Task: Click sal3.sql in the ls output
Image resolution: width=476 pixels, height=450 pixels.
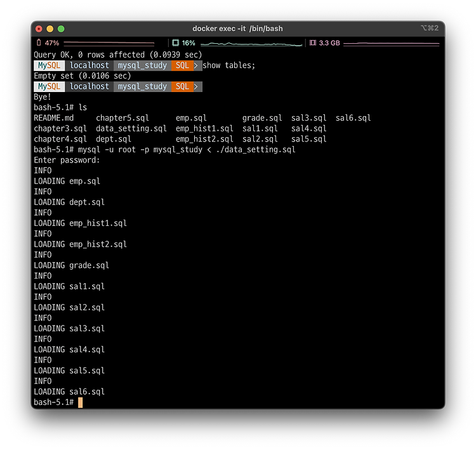Action: click(308, 118)
